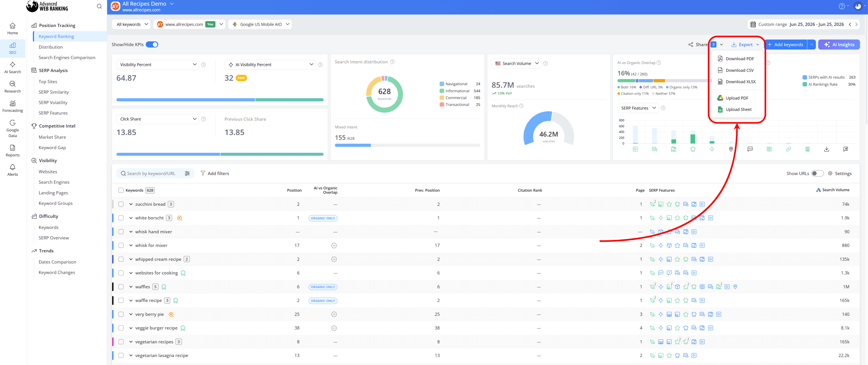Viewport: 868px width, 365px height.
Task: Check the waffle recipe row checkbox
Action: (x=121, y=300)
